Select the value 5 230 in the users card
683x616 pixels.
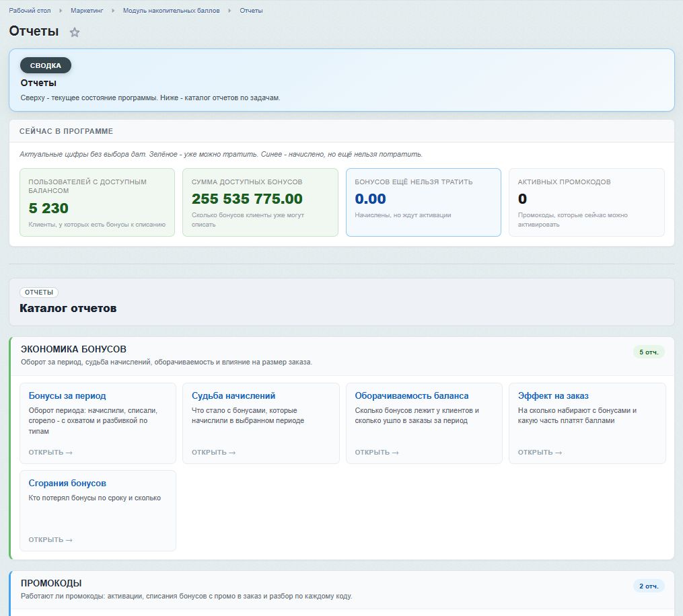coord(48,208)
